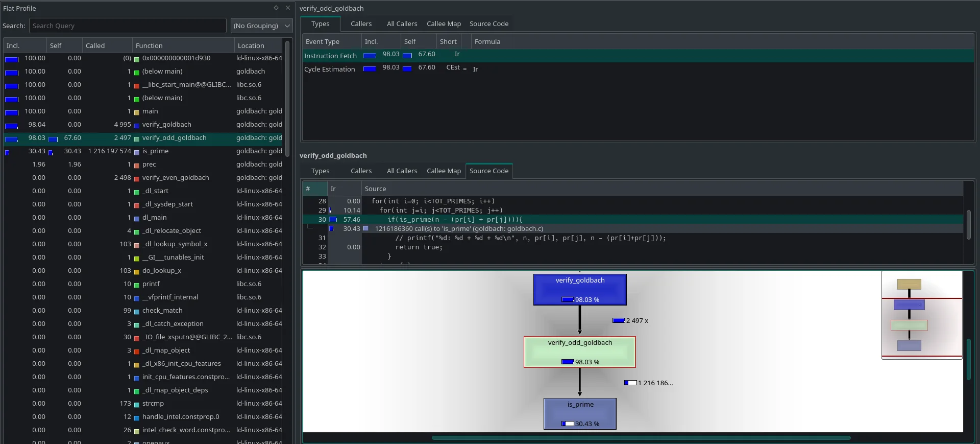The image size is (980, 444).
Task: Click the Formula column header
Action: 487,42
